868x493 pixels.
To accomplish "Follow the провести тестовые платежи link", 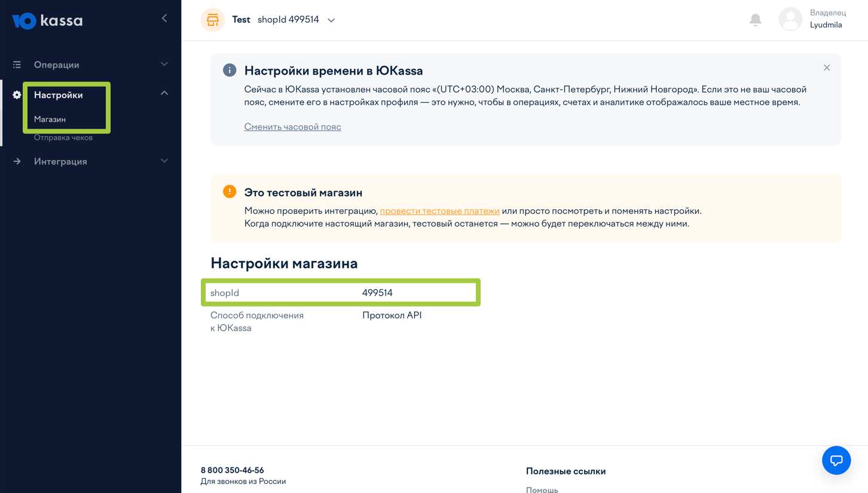I will pos(439,211).
